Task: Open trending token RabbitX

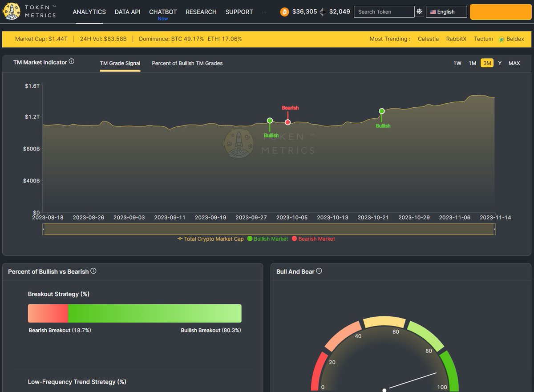Action: point(456,39)
